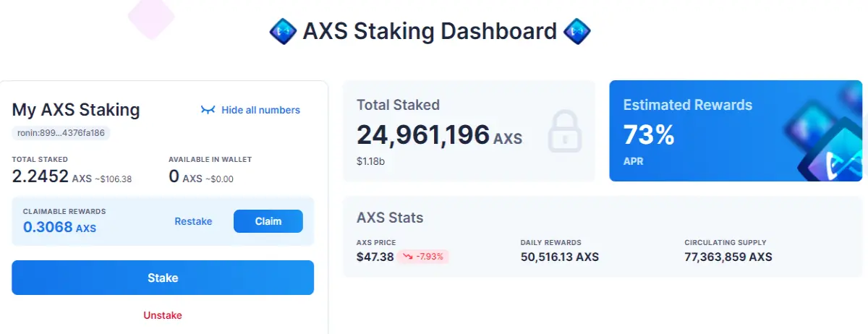Click the 50,516.13 AXS daily rewards value
868x334 pixels.
tap(560, 257)
